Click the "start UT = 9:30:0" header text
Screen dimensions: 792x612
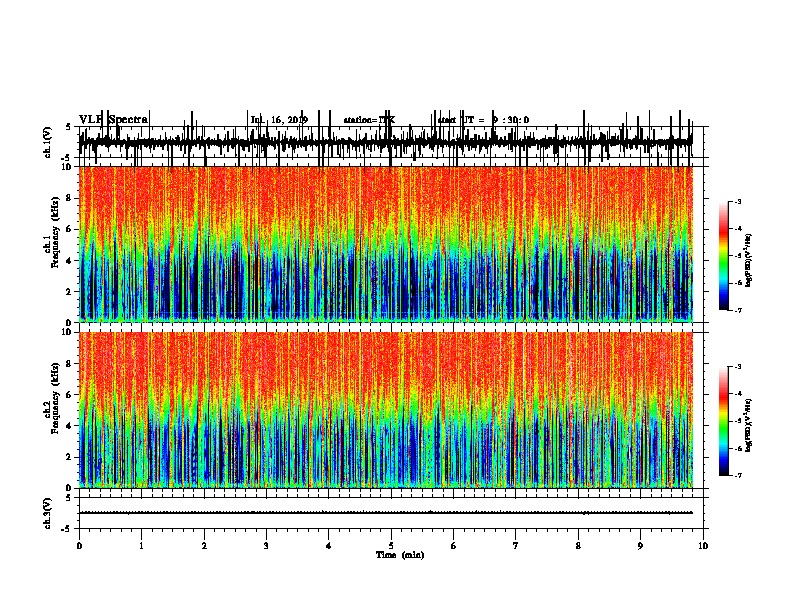tap(483, 120)
